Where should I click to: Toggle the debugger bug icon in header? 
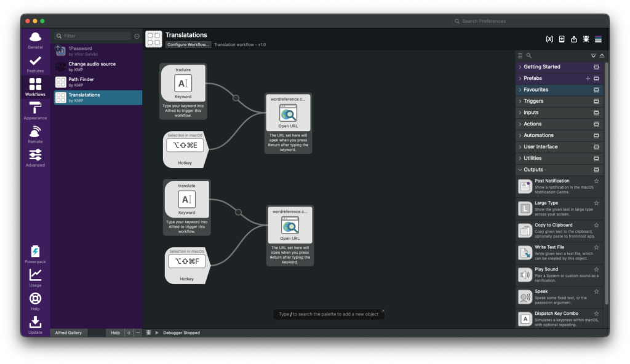(586, 39)
